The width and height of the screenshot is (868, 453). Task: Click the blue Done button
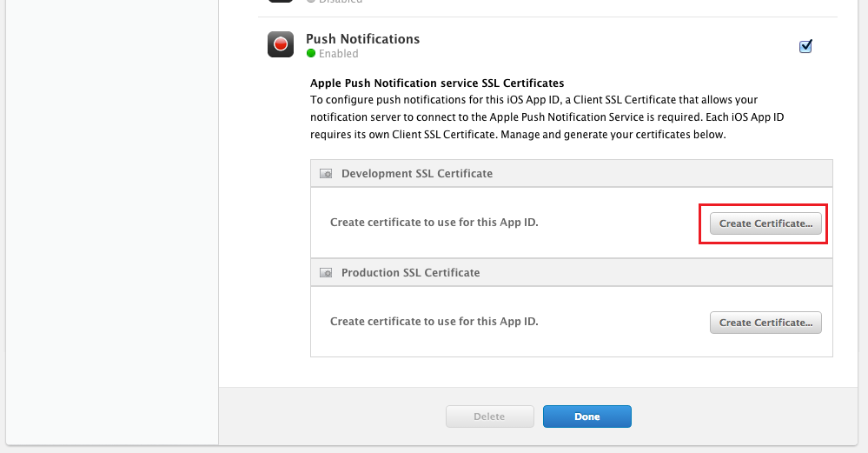(x=586, y=416)
